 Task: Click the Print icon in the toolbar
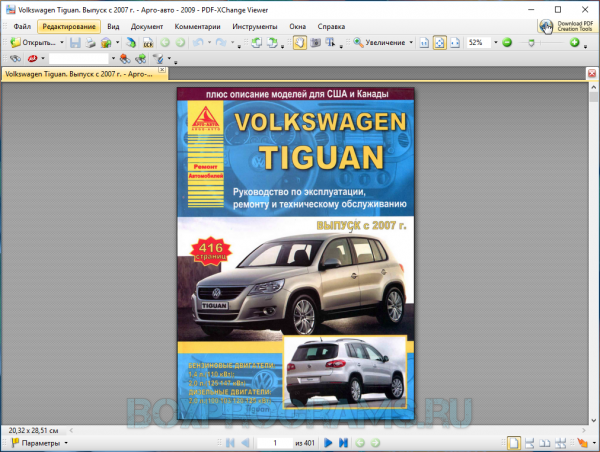coord(90,42)
